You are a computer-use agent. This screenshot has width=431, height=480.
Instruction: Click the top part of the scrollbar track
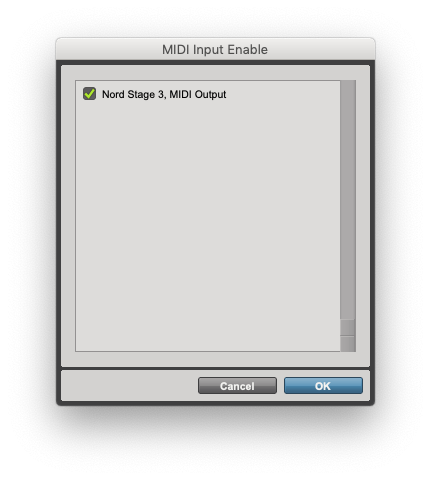point(348,100)
